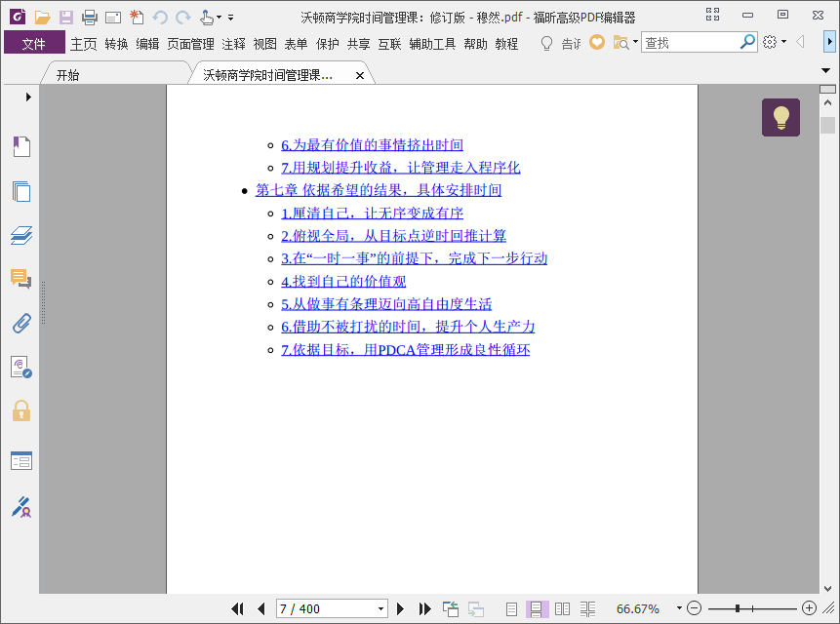The image size is (840, 624).
Task: Open link 第七章 依据希望的结果
Action: pyautogui.click(x=379, y=190)
